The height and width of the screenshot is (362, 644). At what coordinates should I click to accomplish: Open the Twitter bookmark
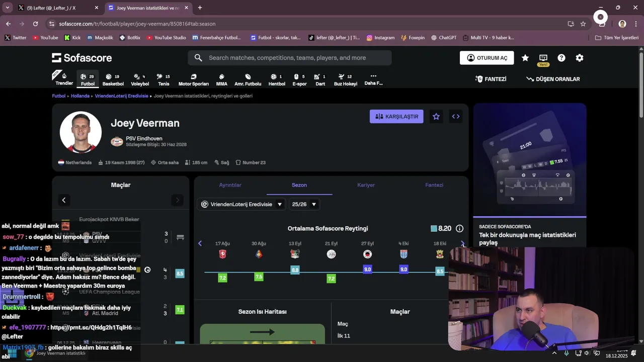click(16, 38)
